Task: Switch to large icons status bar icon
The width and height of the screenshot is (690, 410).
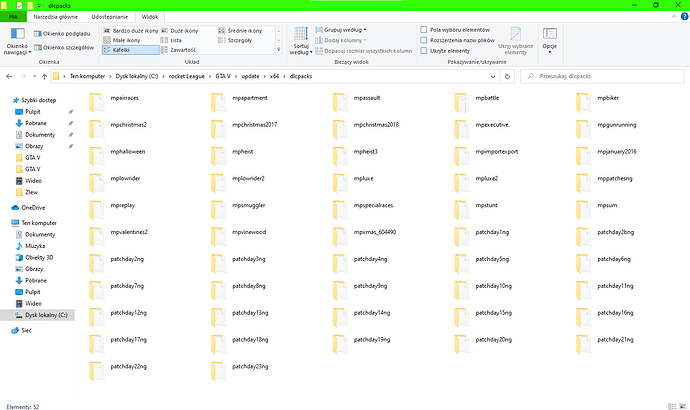Action: coord(683,406)
